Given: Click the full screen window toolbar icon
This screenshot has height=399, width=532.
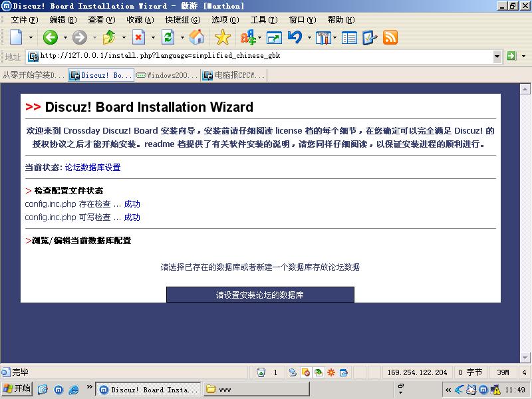Looking at the screenshot, I should (x=274, y=38).
